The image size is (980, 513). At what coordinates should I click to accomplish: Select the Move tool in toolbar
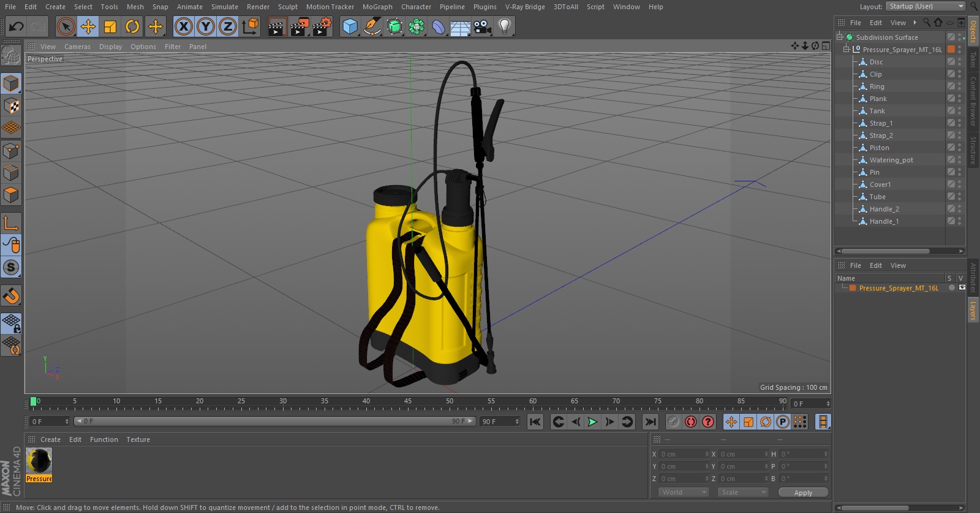[x=88, y=26]
